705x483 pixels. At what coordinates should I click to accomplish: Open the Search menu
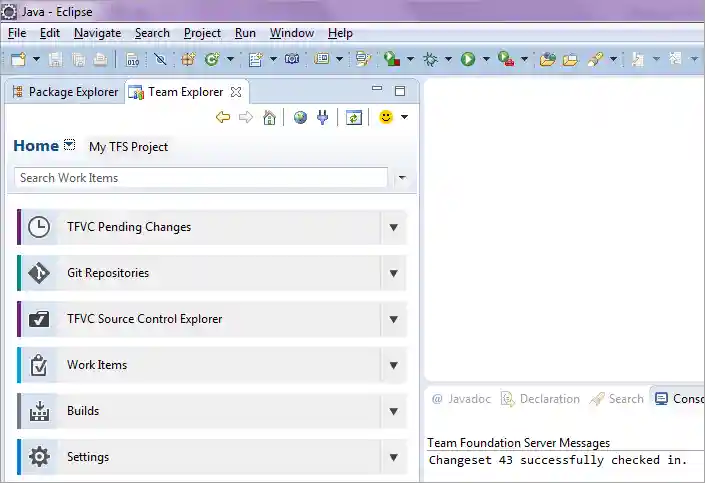coord(152,33)
